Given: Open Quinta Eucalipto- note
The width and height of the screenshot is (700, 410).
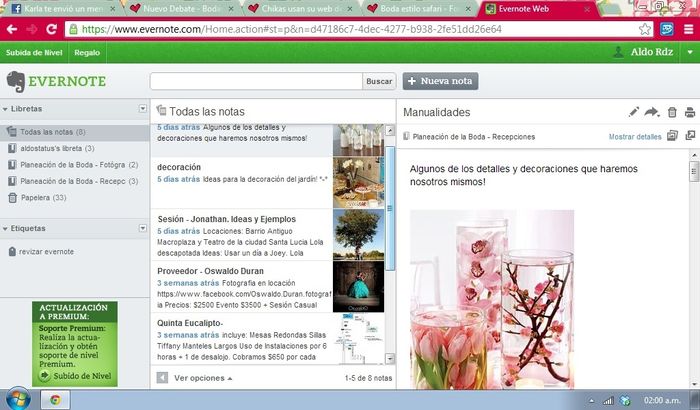Looking at the screenshot, I should (x=268, y=339).
